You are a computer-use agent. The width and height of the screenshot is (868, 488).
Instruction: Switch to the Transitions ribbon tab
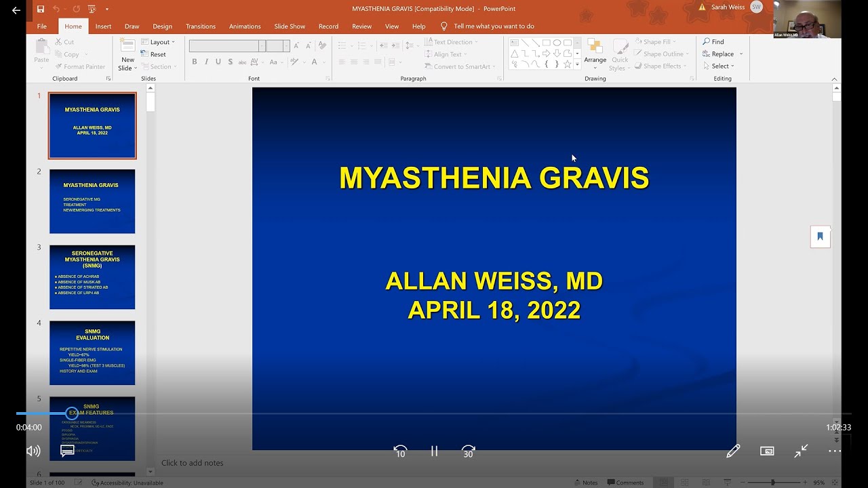point(201,26)
